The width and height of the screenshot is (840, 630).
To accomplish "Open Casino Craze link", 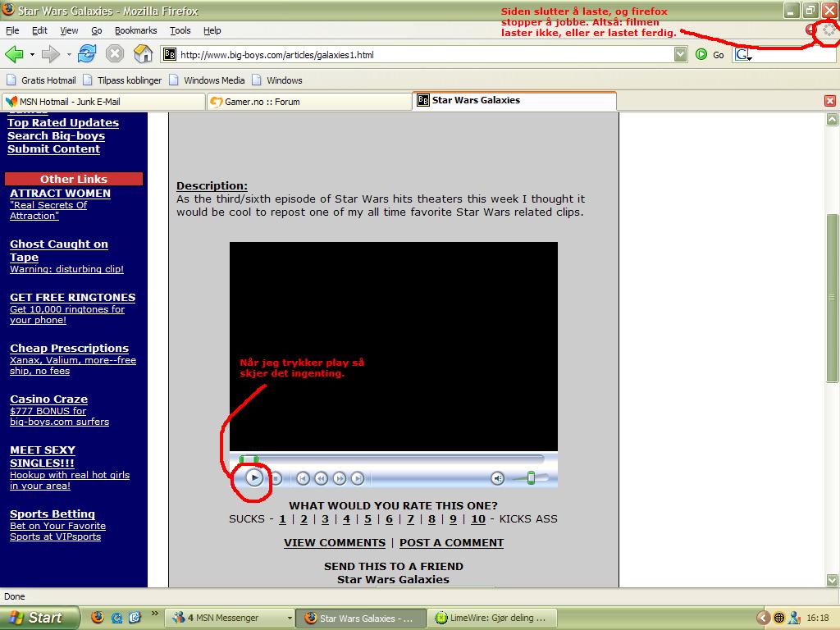I will (48, 399).
